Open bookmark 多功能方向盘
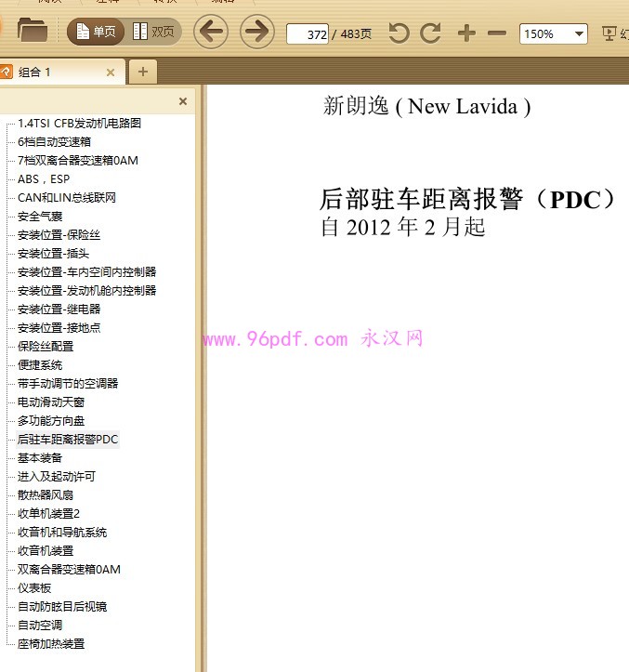The width and height of the screenshot is (629, 672). coord(51,421)
